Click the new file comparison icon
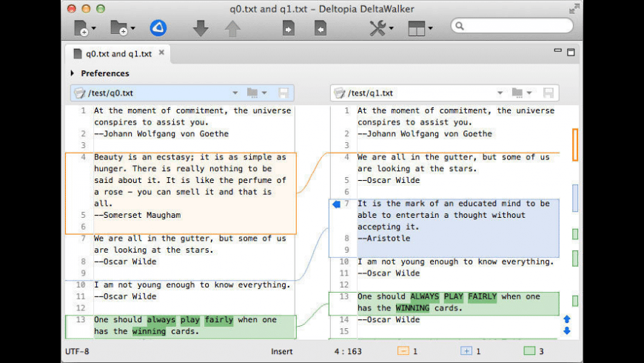This screenshot has width=644, height=363. pos(81,28)
